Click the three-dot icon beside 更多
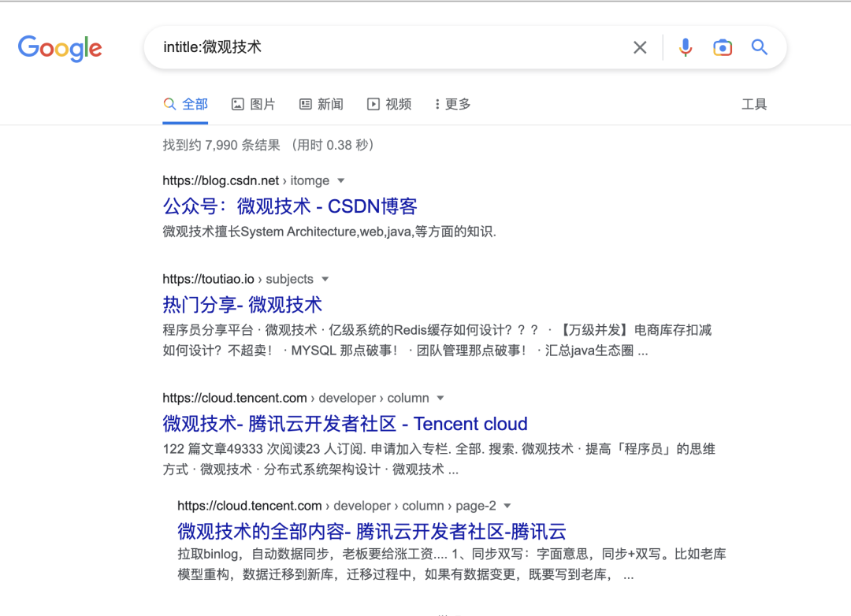This screenshot has width=851, height=616. pos(437,104)
